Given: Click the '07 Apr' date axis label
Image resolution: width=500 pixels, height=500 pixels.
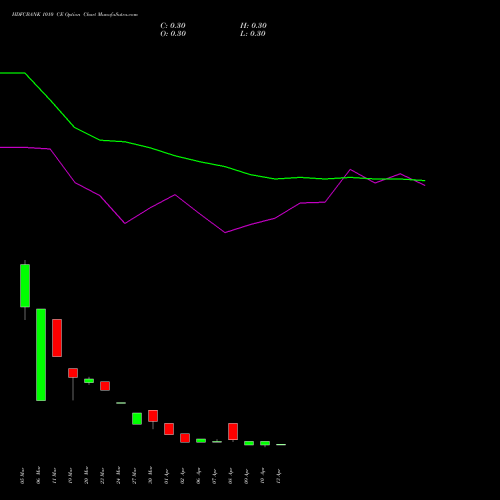Looking at the screenshot, I should [x=214, y=476].
